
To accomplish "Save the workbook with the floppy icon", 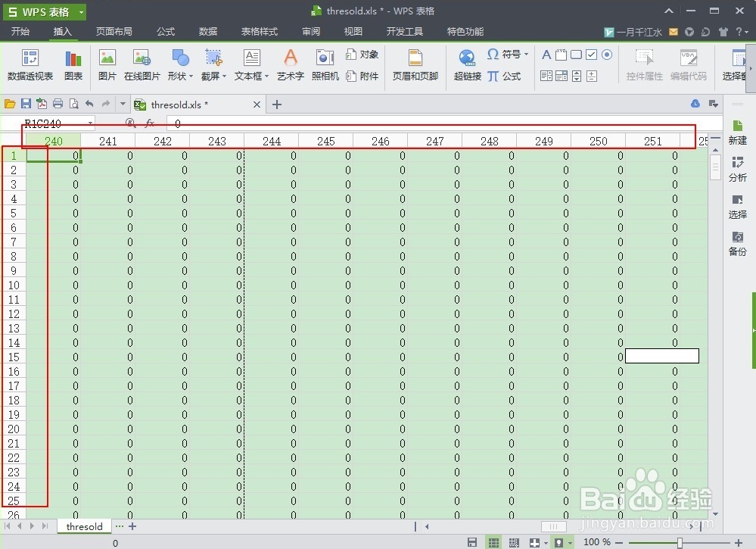I will (x=26, y=104).
